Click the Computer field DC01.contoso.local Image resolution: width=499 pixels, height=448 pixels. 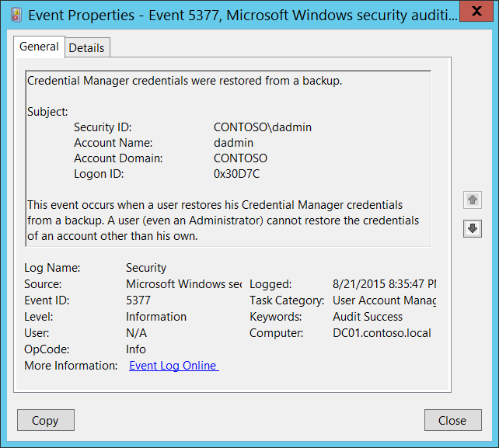click(382, 333)
